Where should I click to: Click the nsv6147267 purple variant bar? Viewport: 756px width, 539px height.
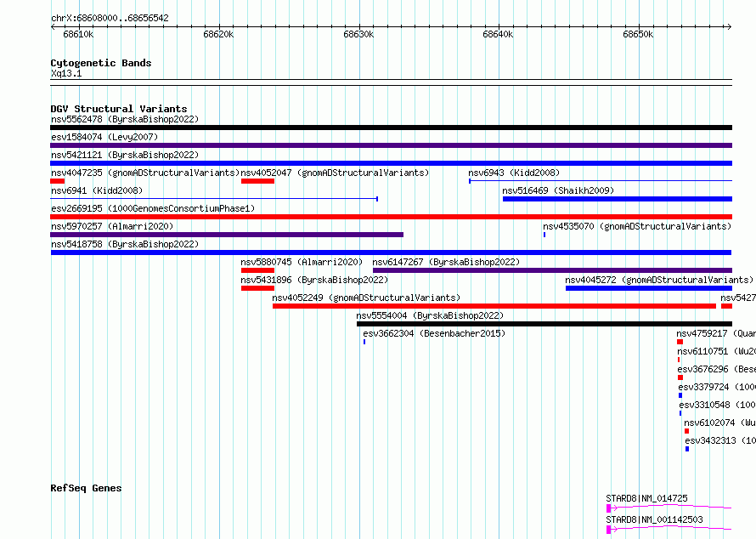coord(552,270)
